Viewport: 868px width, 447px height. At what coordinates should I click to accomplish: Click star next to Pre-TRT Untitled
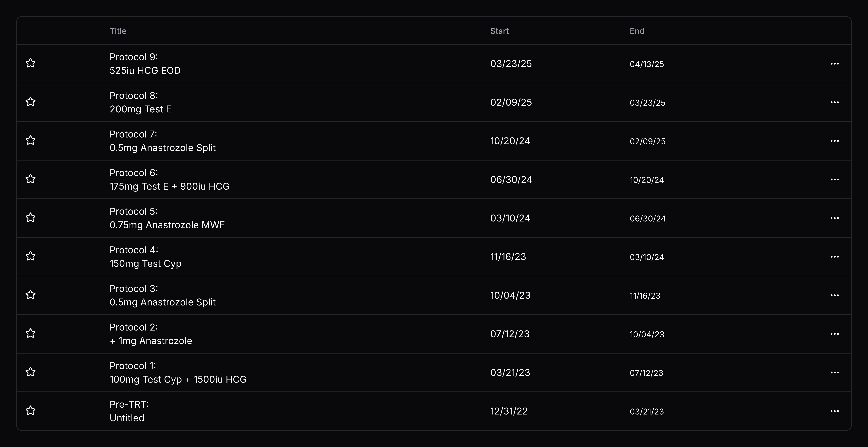pyautogui.click(x=31, y=411)
